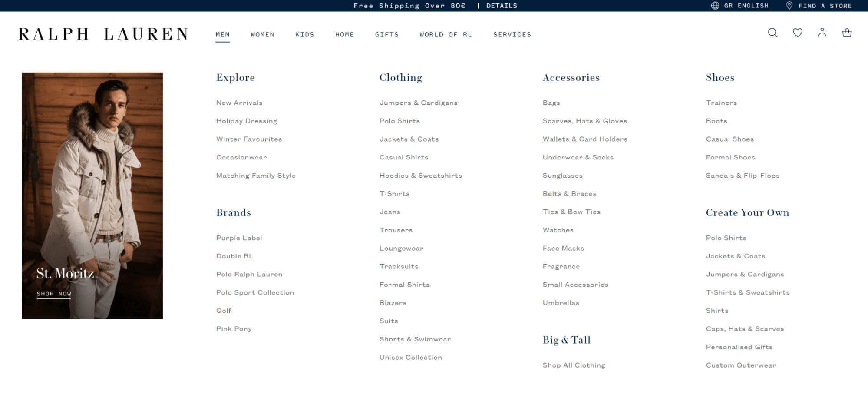Open Polo Sport Collection brand
Screen dimensions: 868x401
[x=255, y=292]
